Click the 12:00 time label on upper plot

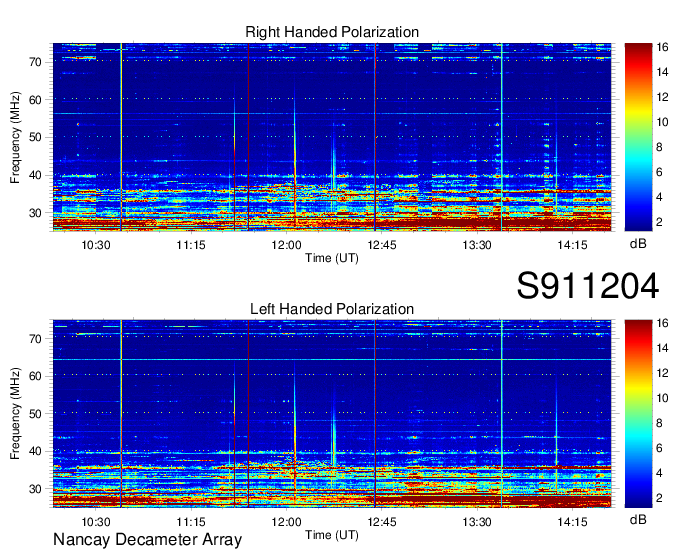(286, 245)
